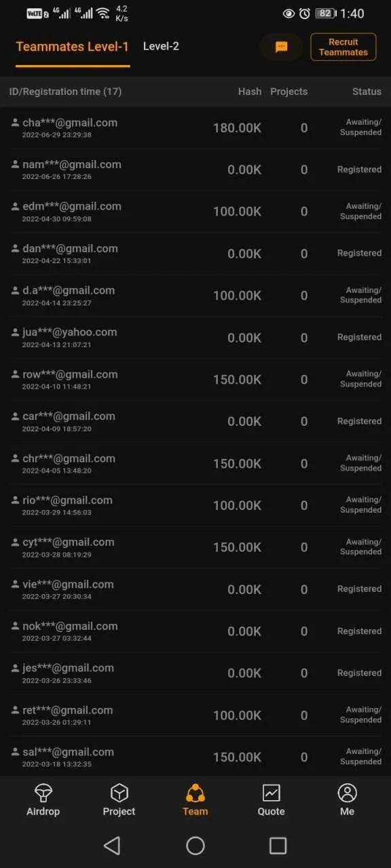Click user icon beside cha***@gmail.com
Image resolution: width=391 pixels, height=868 pixels.
pos(15,123)
